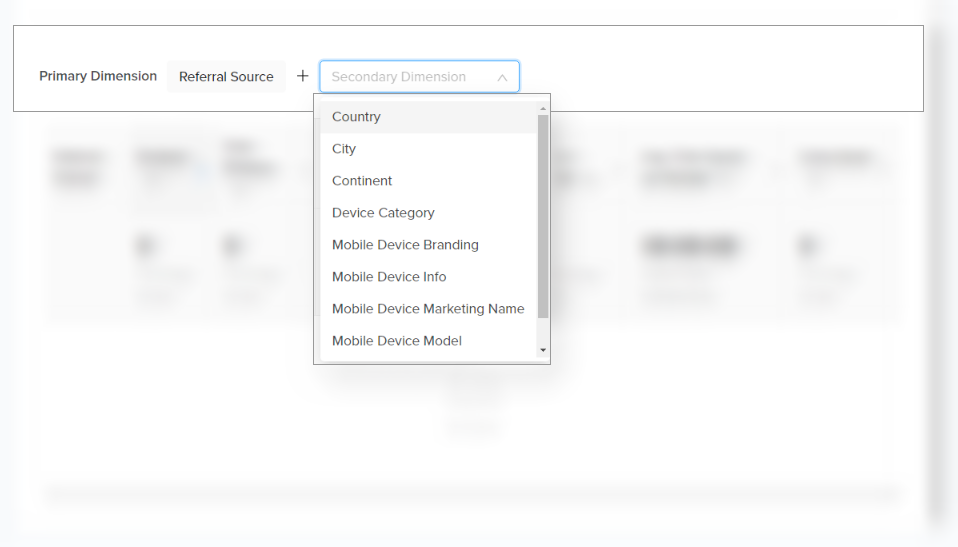The height and width of the screenshot is (547, 958).
Task: Click scrollbar track below the thumb
Action: (x=543, y=331)
